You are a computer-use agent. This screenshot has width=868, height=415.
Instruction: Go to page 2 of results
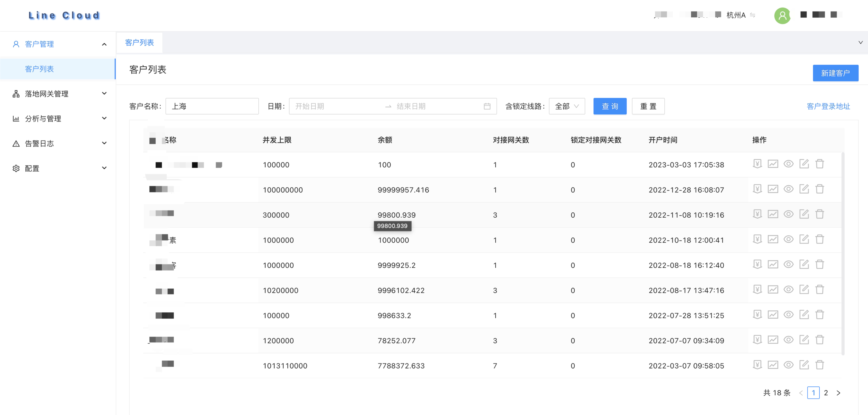(826, 393)
